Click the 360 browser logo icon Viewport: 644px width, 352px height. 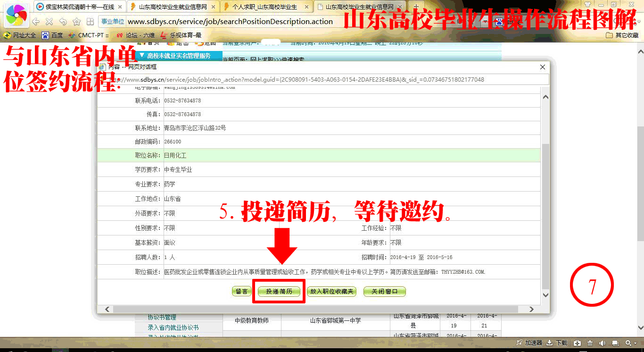coord(16,16)
